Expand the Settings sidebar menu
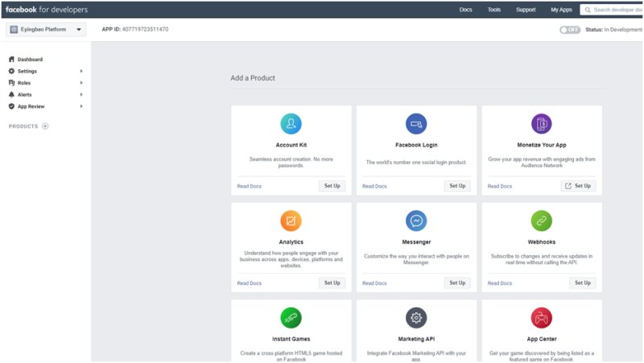 (27, 71)
